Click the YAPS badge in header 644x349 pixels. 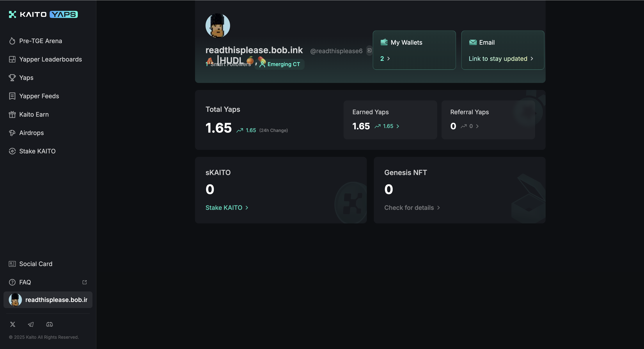(x=64, y=14)
